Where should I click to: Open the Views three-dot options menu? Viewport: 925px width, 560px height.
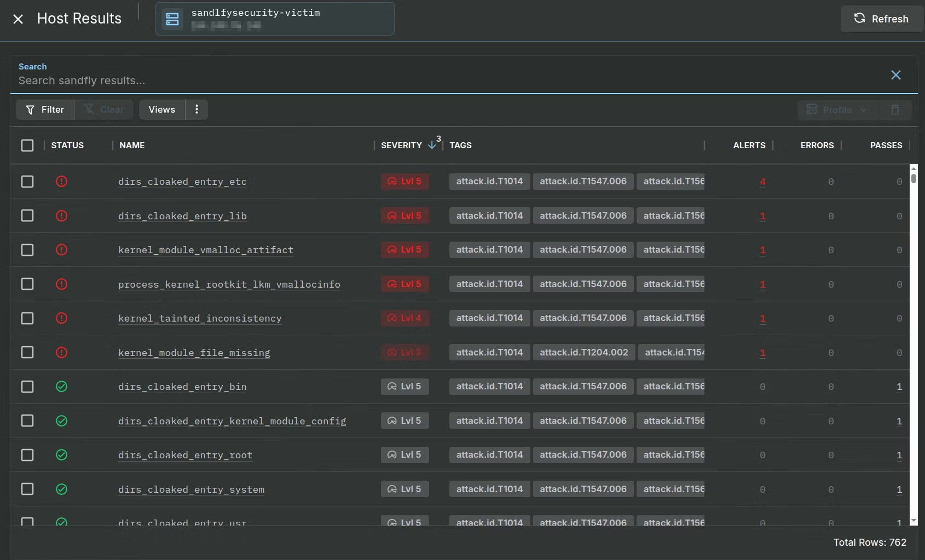click(196, 109)
